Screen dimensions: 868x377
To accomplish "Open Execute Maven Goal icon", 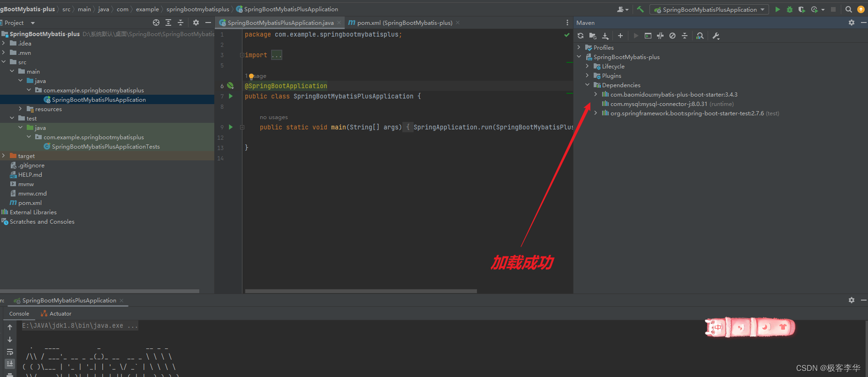I will pyautogui.click(x=648, y=36).
